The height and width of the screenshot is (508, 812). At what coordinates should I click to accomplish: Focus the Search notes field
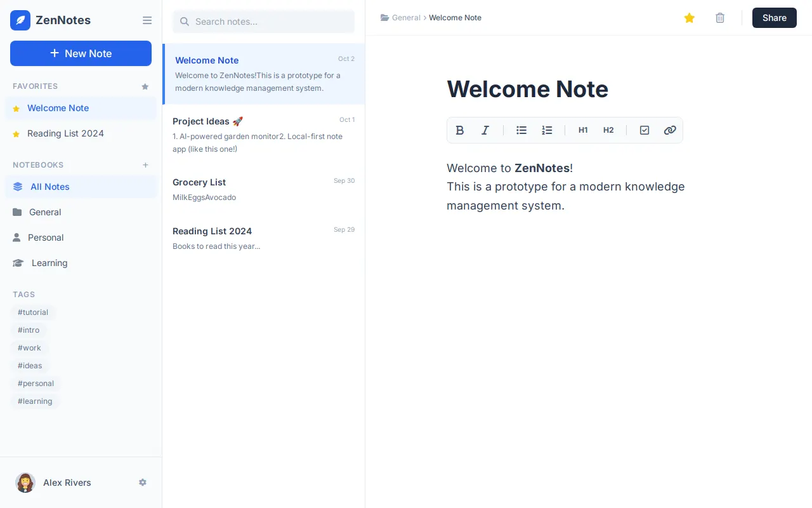(264, 22)
